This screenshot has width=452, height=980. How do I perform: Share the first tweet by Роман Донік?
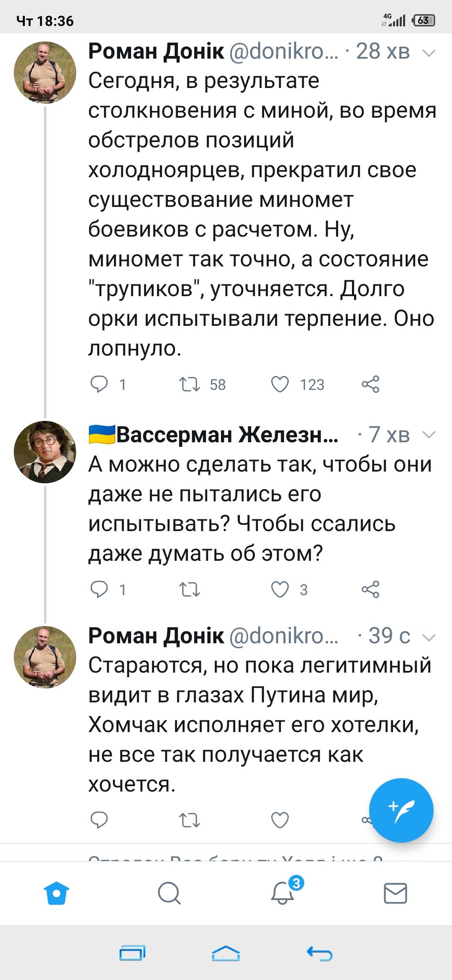(x=370, y=384)
